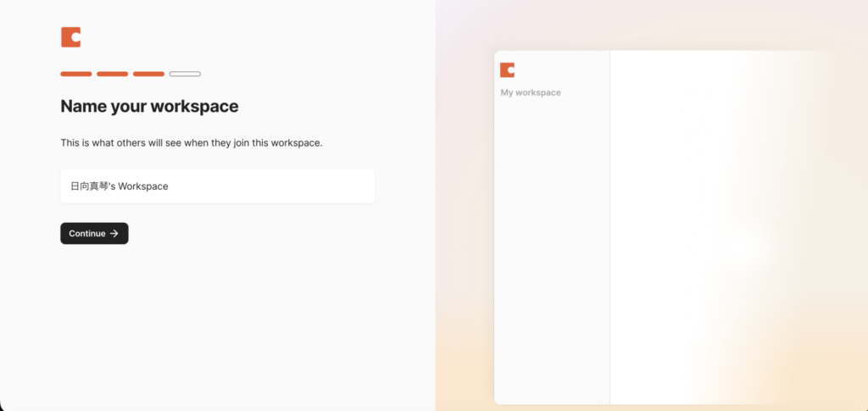Click the word 'Workspace' in the name field
868x411 pixels.
(143, 186)
